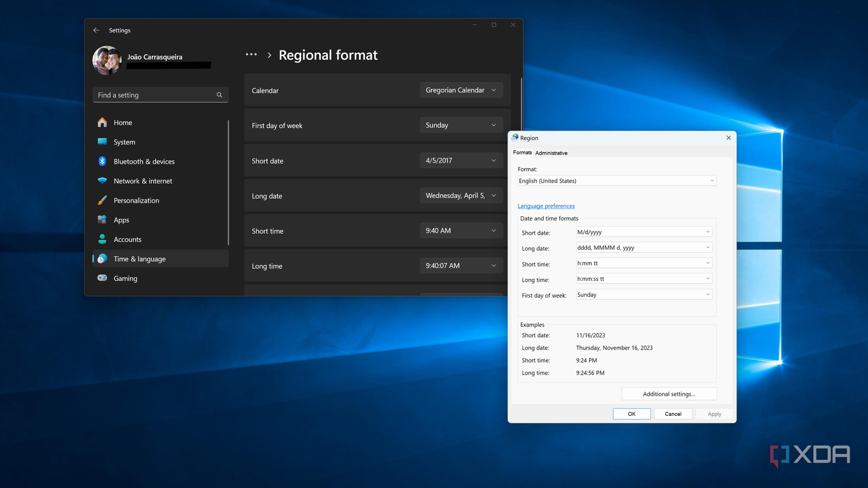This screenshot has height=488, width=868.
Task: Open Personalization via paintbrush icon
Action: click(x=102, y=201)
